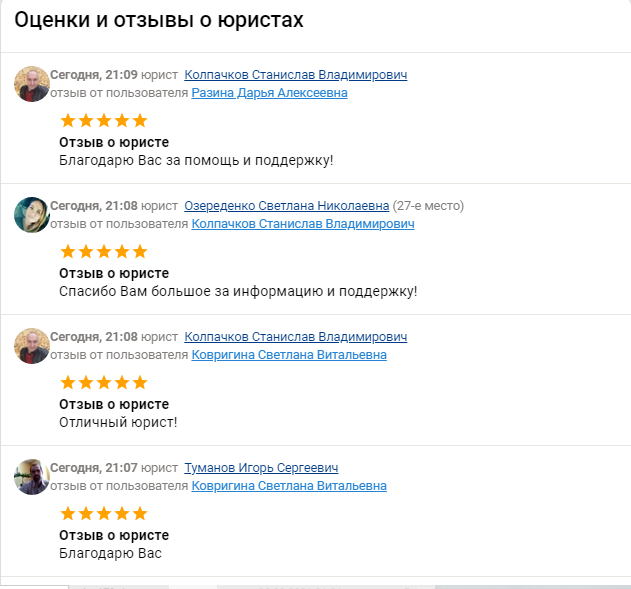Click the "Оценки и отзывы о юристах" heading
The width and height of the screenshot is (631, 589).
[159, 21]
